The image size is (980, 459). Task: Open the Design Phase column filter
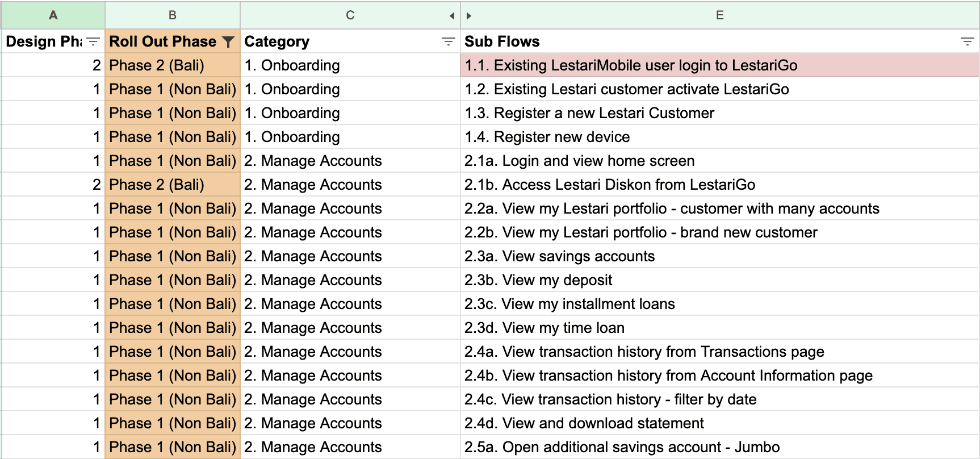[x=93, y=41]
